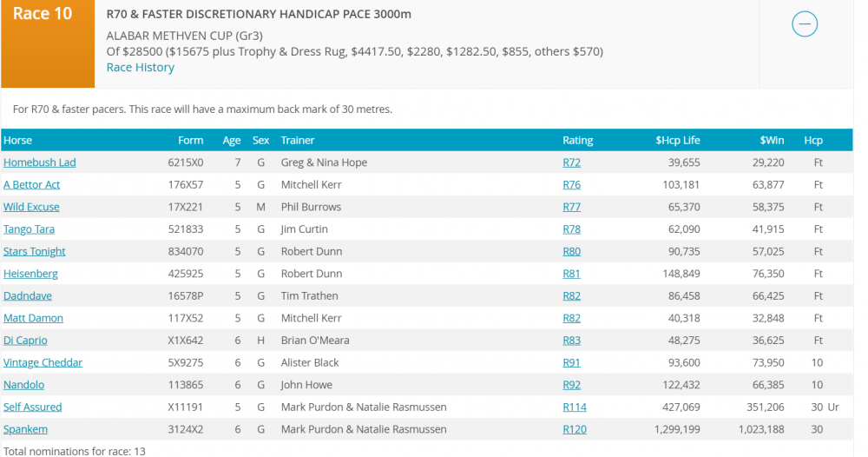Open Dadndave horse link
Viewport: 868px width, 457px height.
coord(28,296)
